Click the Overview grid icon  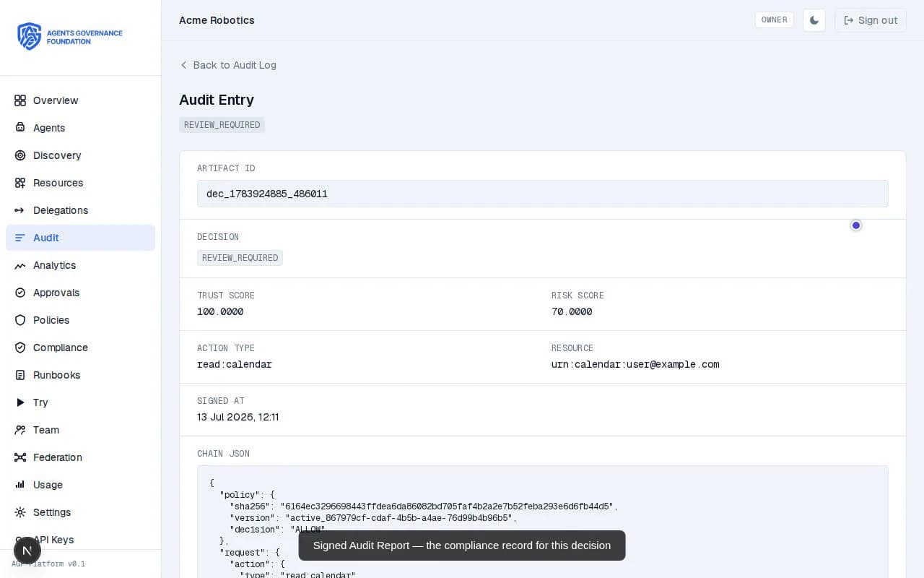click(x=20, y=100)
